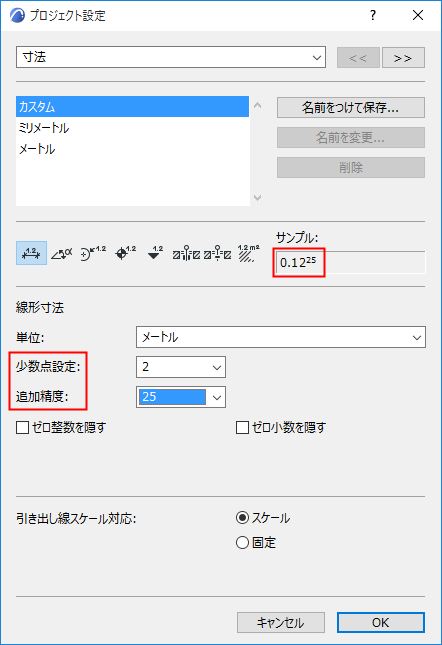Select the level dimensions icon
This screenshot has height=645, width=442.
[125, 253]
